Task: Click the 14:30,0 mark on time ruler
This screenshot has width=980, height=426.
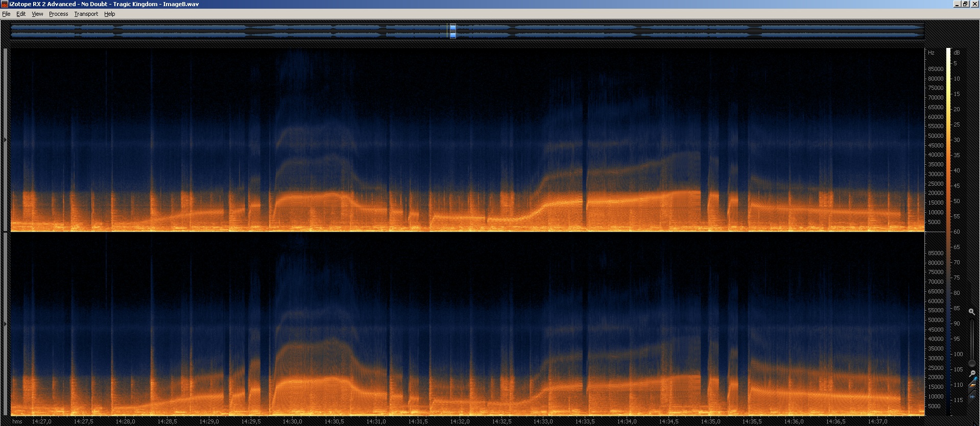Action: (292, 421)
